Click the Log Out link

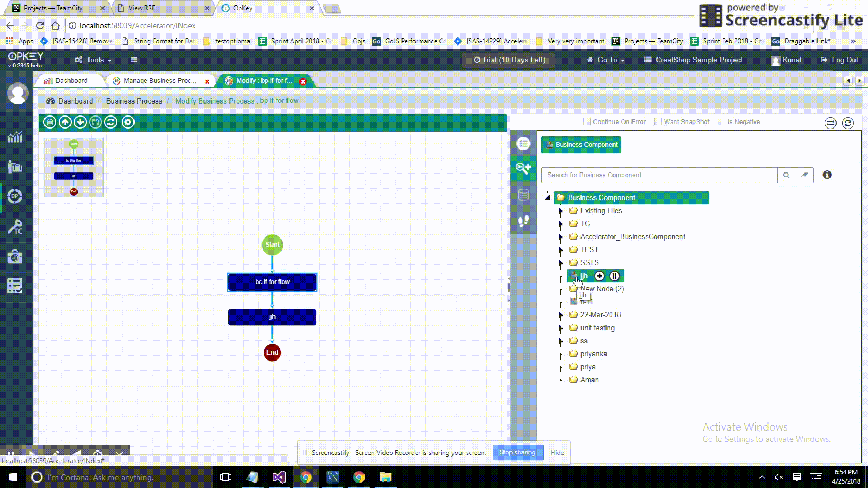point(839,60)
